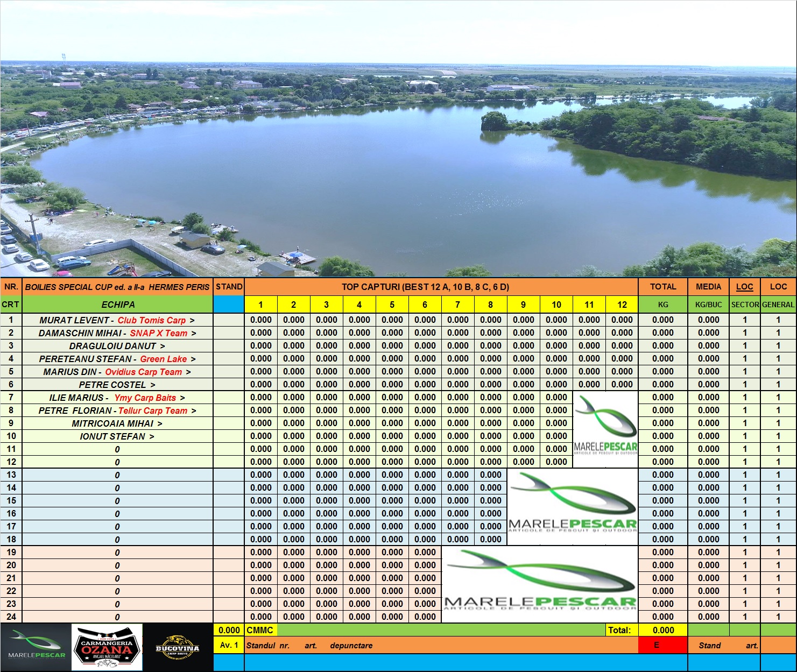Select the stand cell for MURAT LEVENT

click(x=229, y=320)
